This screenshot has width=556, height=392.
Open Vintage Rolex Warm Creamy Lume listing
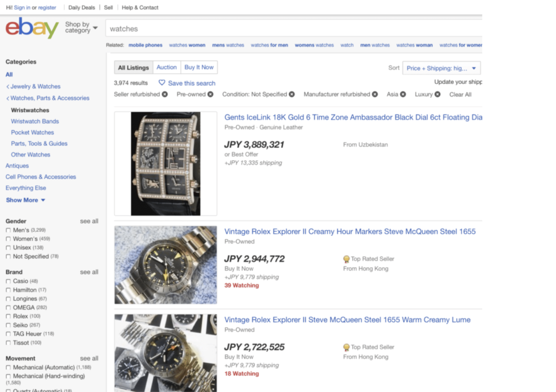(x=347, y=320)
